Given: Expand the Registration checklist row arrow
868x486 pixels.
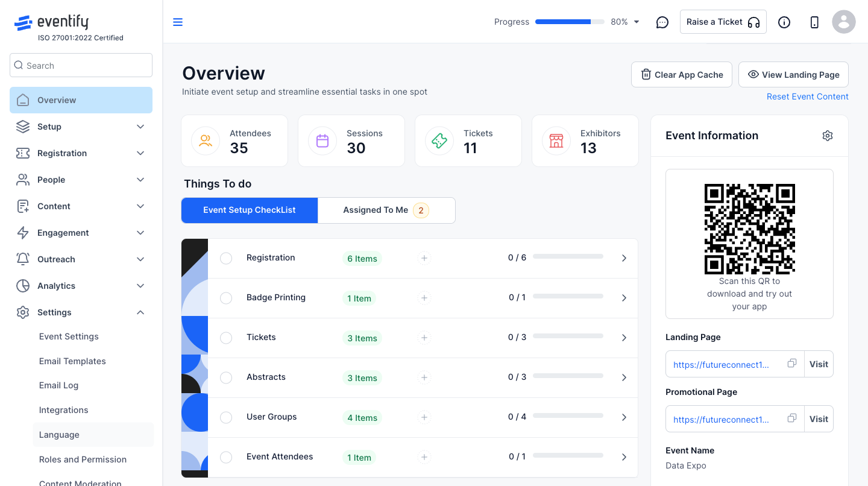Looking at the screenshot, I should pos(624,258).
